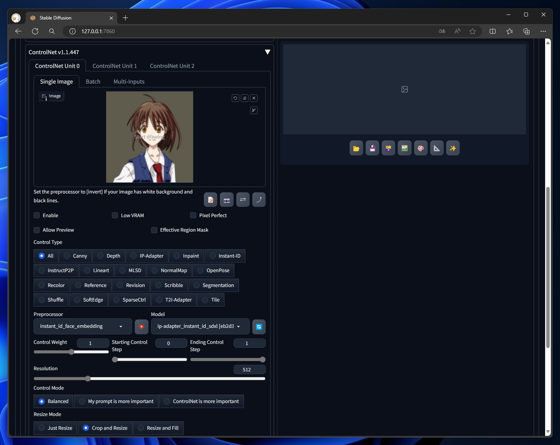Click the eraser icon above ControlNet image
This screenshot has width=560, height=445.
[x=245, y=98]
